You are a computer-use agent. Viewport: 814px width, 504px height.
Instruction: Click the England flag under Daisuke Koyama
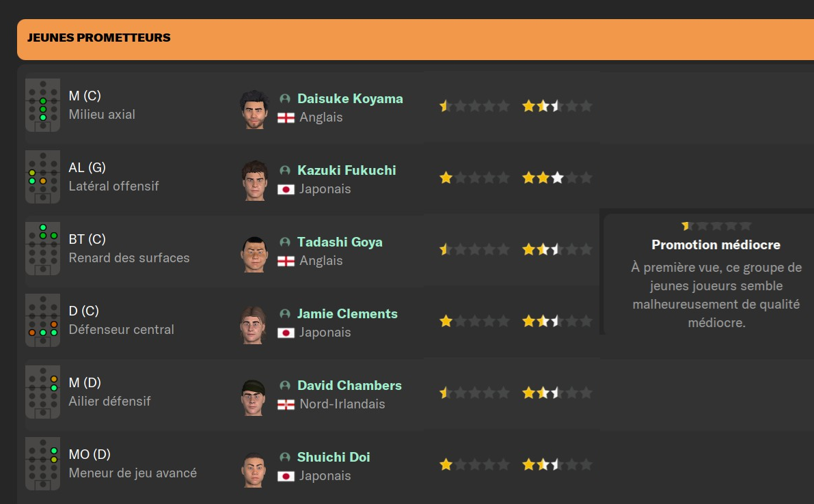[286, 117]
